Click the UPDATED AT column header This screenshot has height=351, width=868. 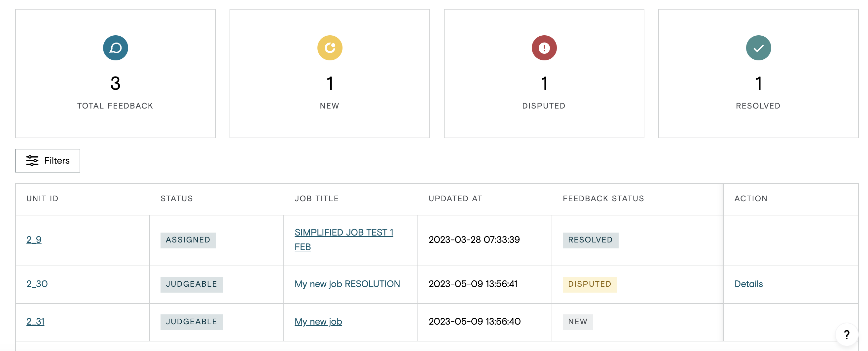[x=455, y=199]
